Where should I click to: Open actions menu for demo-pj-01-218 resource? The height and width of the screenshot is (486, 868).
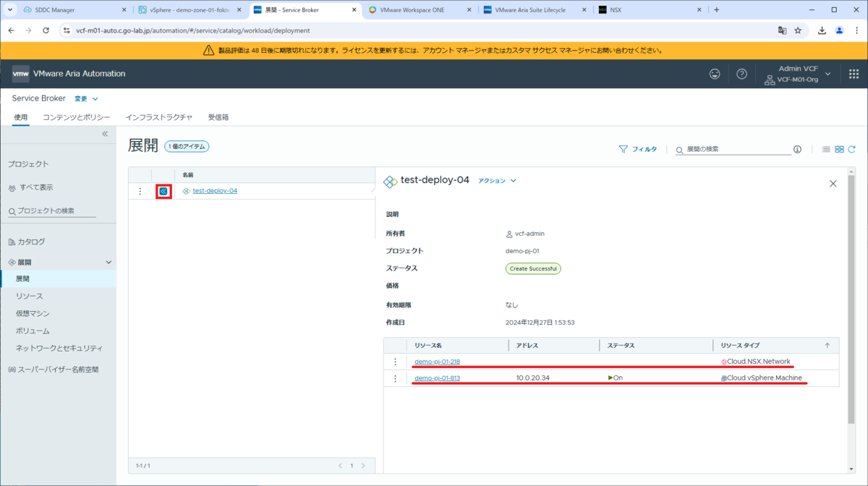pyautogui.click(x=395, y=362)
